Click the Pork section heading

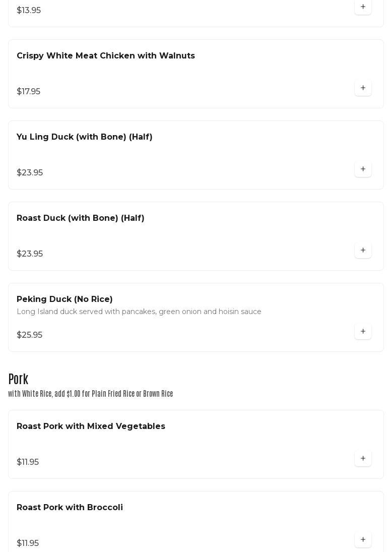coord(18,379)
